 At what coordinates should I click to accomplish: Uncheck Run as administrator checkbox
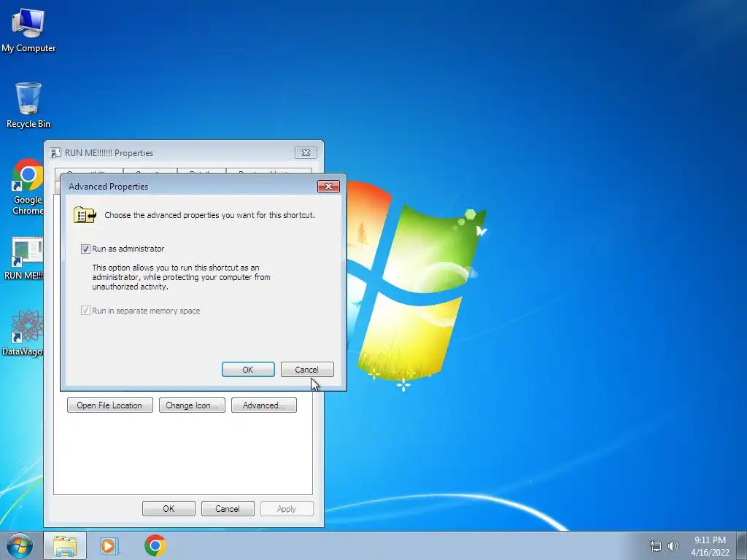[85, 249]
